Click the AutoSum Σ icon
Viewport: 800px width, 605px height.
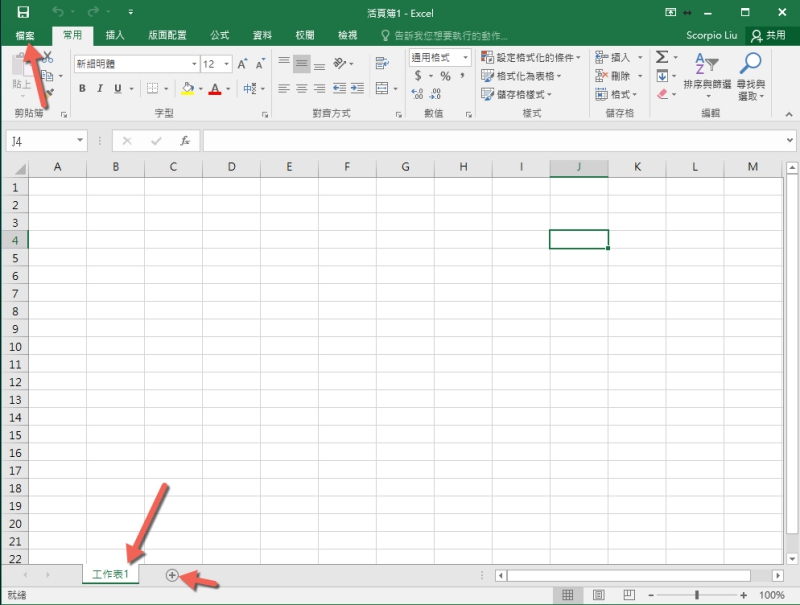point(663,57)
